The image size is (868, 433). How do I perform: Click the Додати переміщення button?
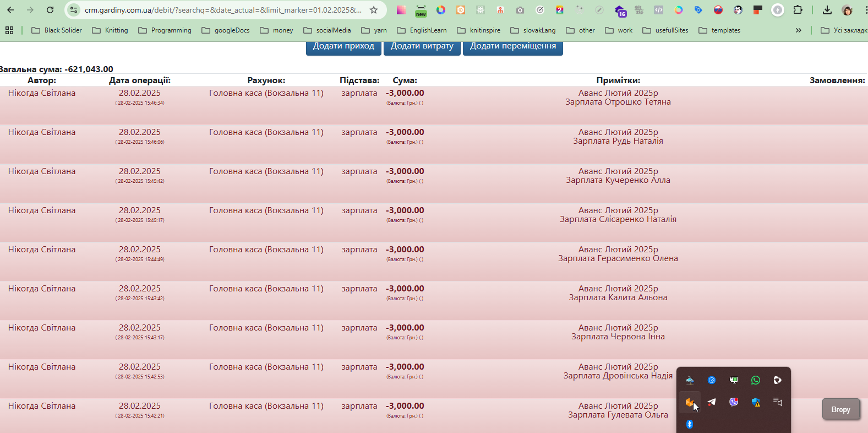(x=513, y=47)
